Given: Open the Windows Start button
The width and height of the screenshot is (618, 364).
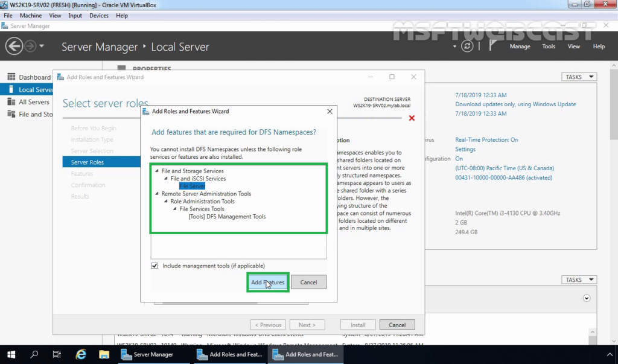Looking at the screenshot, I should [11, 354].
